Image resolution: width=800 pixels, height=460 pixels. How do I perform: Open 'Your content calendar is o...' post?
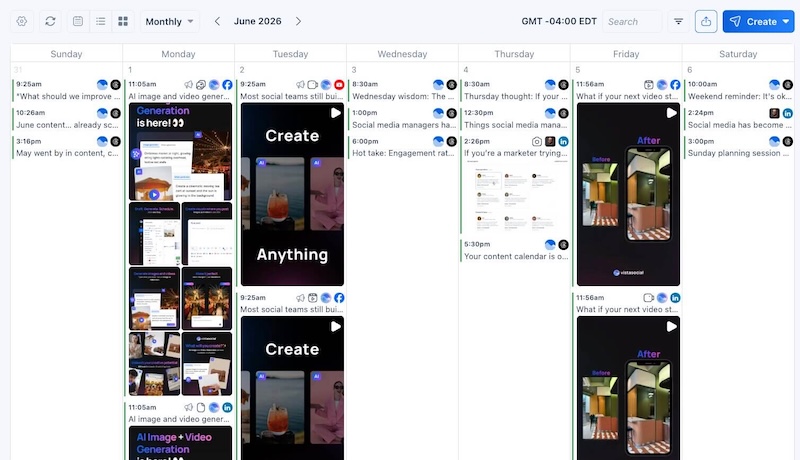coord(516,257)
